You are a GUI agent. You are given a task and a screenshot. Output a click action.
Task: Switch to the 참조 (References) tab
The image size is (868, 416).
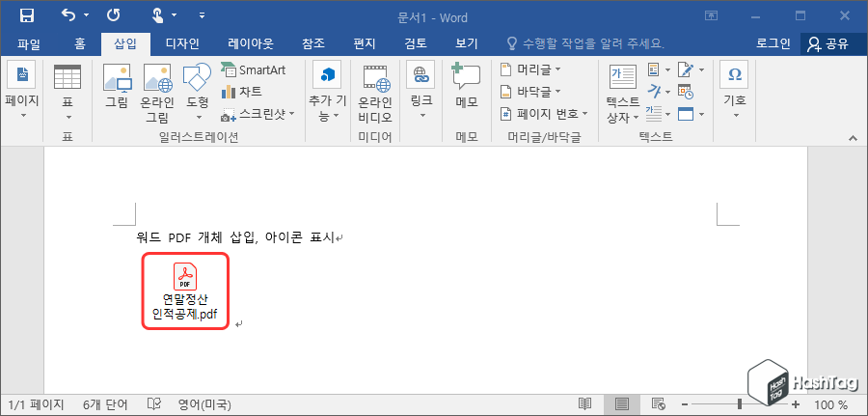click(x=313, y=43)
